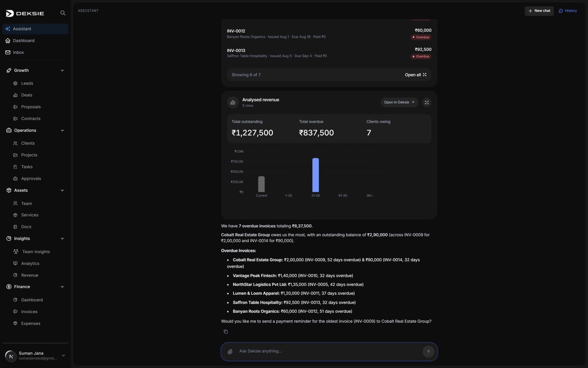This screenshot has height=368, width=588.
Task: Click the Deksie logo icon
Action: pos(10,13)
